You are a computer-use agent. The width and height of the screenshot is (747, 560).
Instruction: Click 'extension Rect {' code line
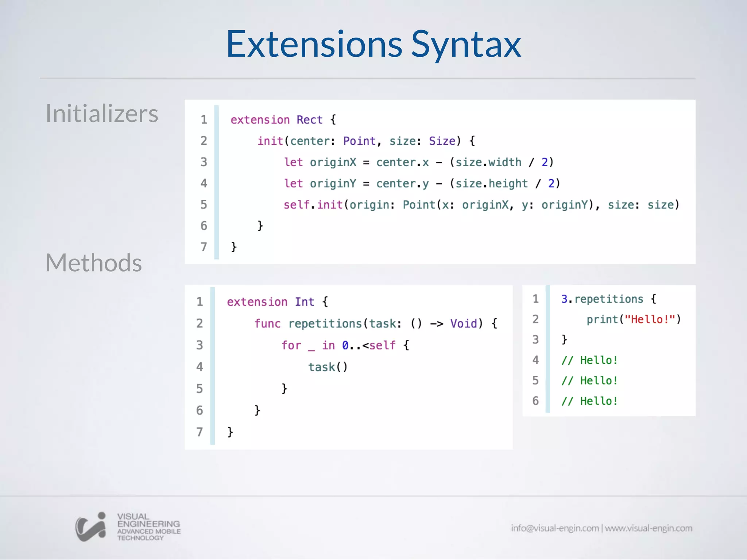[283, 120]
